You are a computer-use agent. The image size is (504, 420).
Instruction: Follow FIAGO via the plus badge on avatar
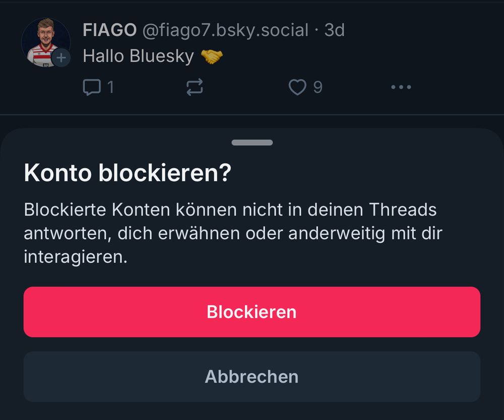tap(61, 57)
